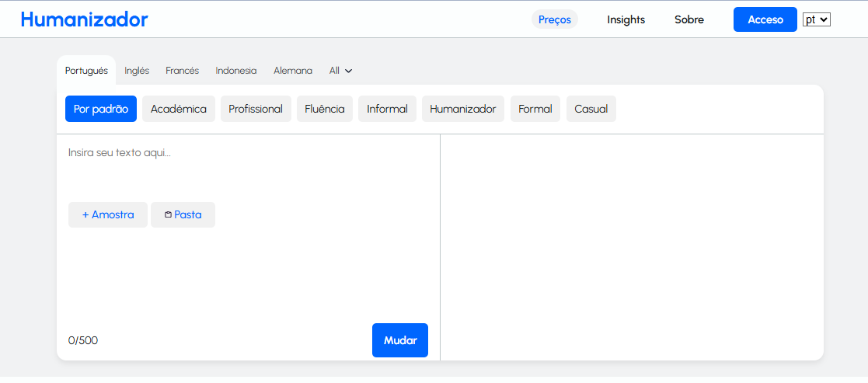
Task: Expand the All languages dropdown
Action: coord(340,71)
